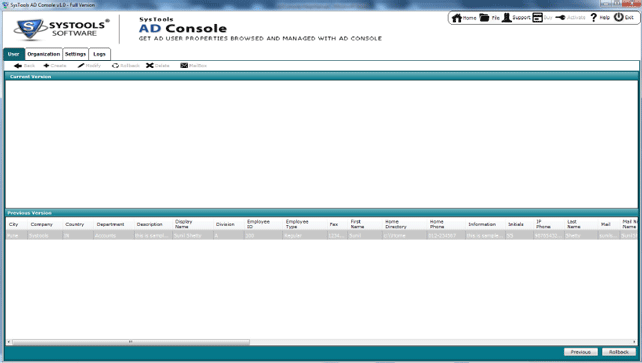The width and height of the screenshot is (642, 363).
Task: Sort by the Employee Type column header
Action: coord(304,224)
